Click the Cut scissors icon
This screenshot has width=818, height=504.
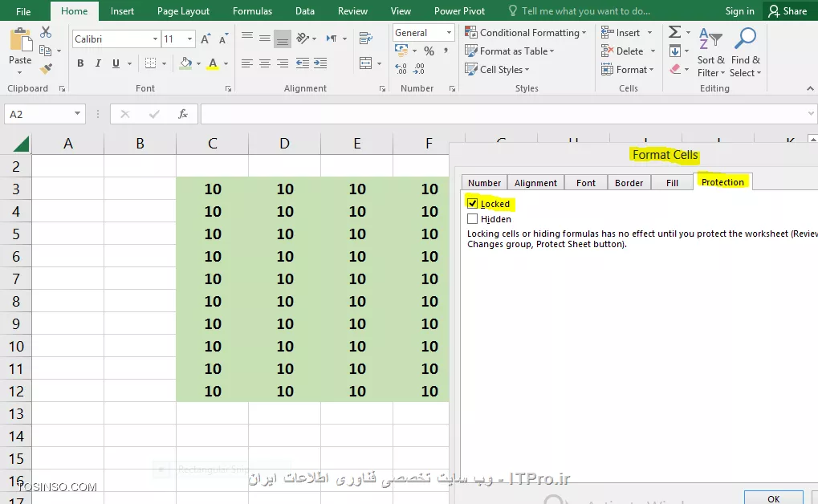46,33
